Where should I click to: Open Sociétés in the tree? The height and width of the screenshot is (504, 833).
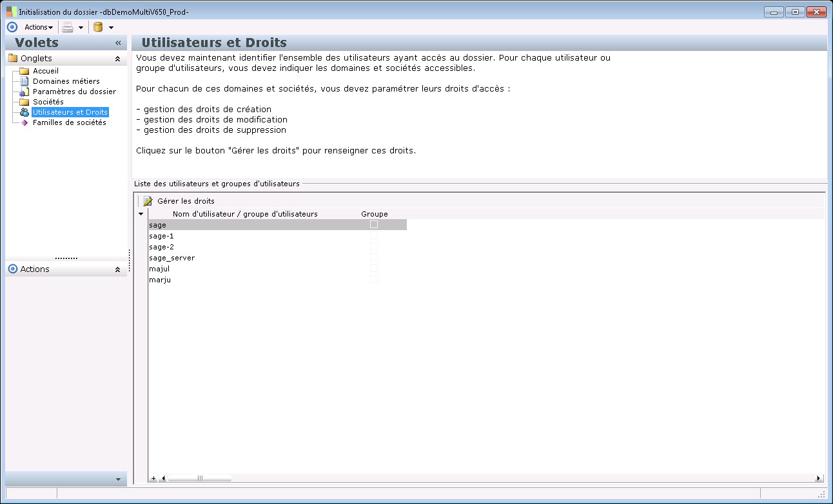48,102
